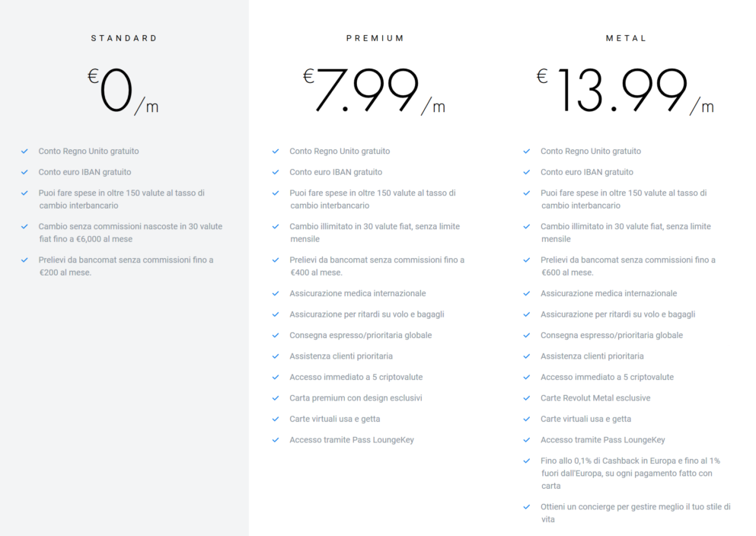The width and height of the screenshot is (756, 536).
Task: Click checkmark next to Metal Cashback feature
Action: pyautogui.click(x=527, y=461)
